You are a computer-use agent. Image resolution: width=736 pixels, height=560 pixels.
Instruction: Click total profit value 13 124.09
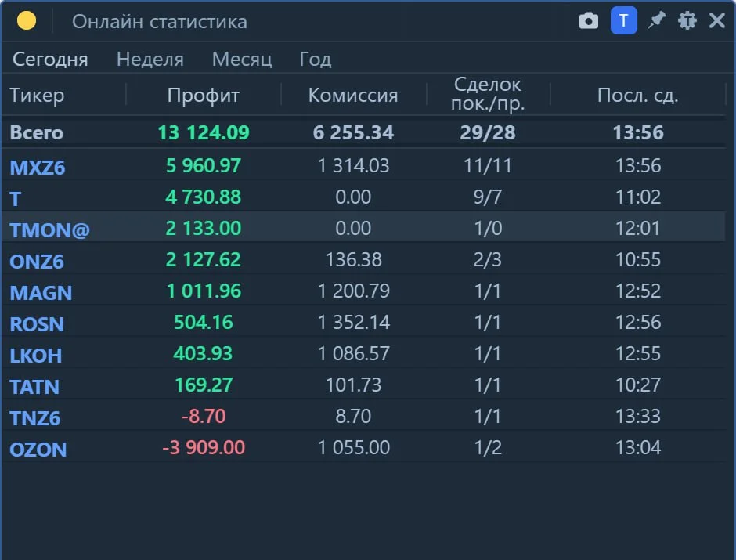point(204,133)
